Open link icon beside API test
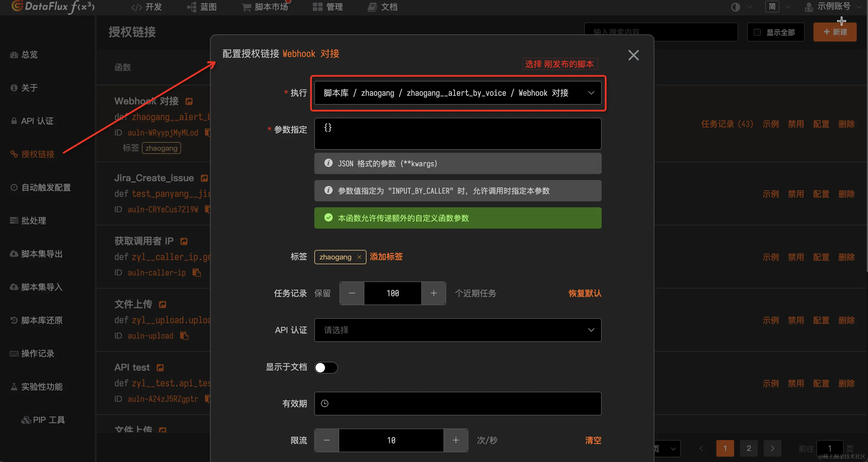Image resolution: width=868 pixels, height=462 pixels. click(160, 368)
